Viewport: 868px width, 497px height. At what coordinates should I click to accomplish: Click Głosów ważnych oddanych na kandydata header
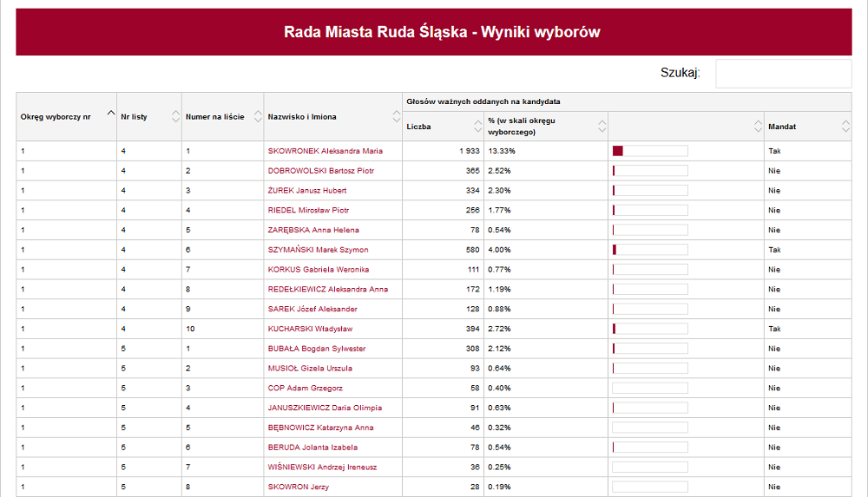[483, 101]
